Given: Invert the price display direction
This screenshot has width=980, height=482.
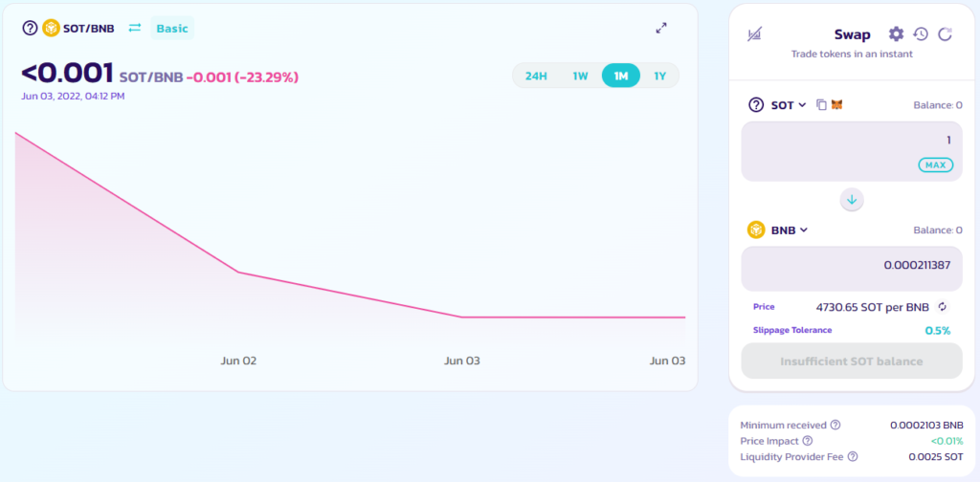Looking at the screenshot, I should click(x=942, y=307).
